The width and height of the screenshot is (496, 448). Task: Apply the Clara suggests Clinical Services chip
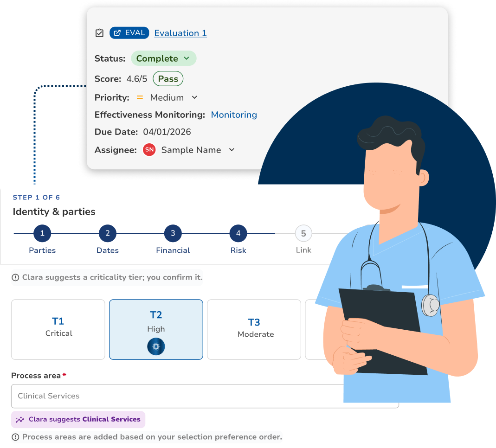pos(78,420)
